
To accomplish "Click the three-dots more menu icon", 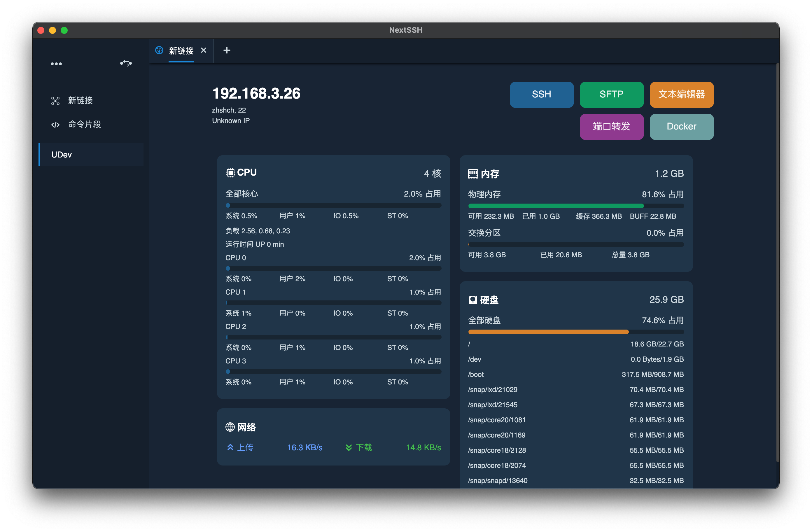I will click(56, 64).
